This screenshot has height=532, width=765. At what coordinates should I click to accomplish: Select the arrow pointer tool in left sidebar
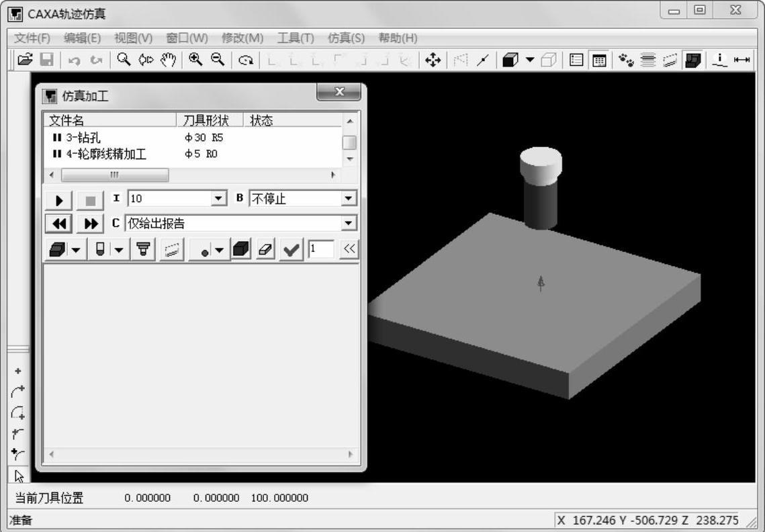(x=19, y=476)
